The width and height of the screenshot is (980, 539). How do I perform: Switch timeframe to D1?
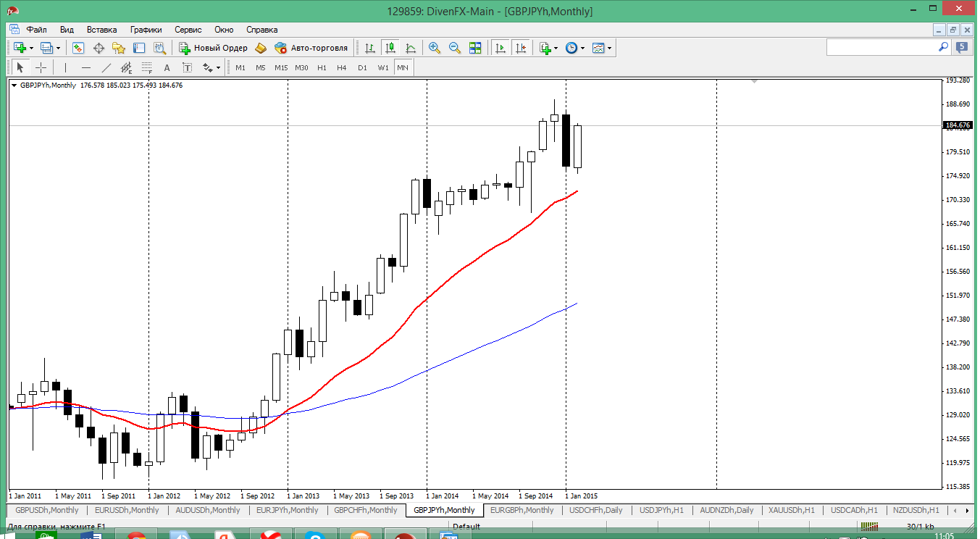(362, 67)
